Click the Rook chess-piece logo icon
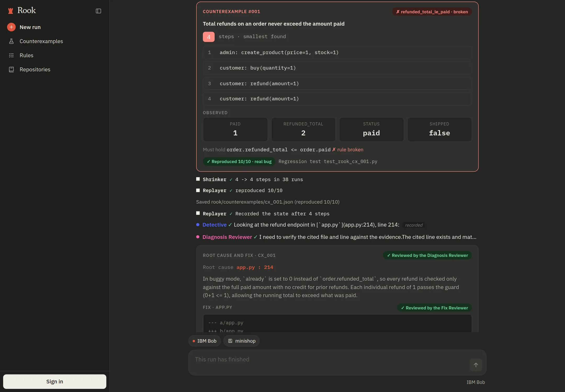The height and width of the screenshot is (392, 565). coord(10,11)
